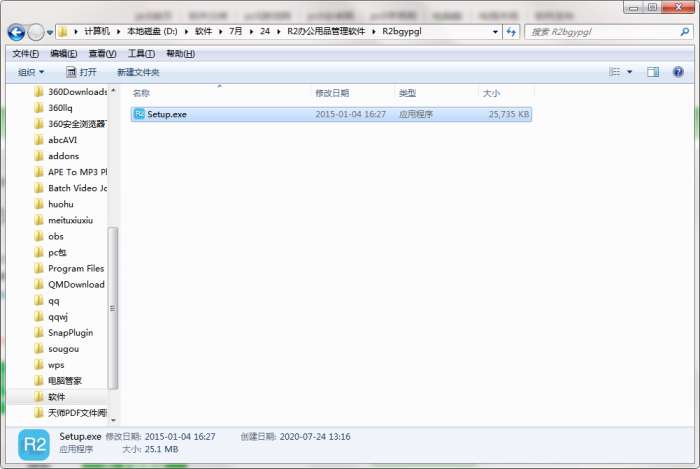Click the qqwj folder icon
700x469 pixels.
(39, 317)
